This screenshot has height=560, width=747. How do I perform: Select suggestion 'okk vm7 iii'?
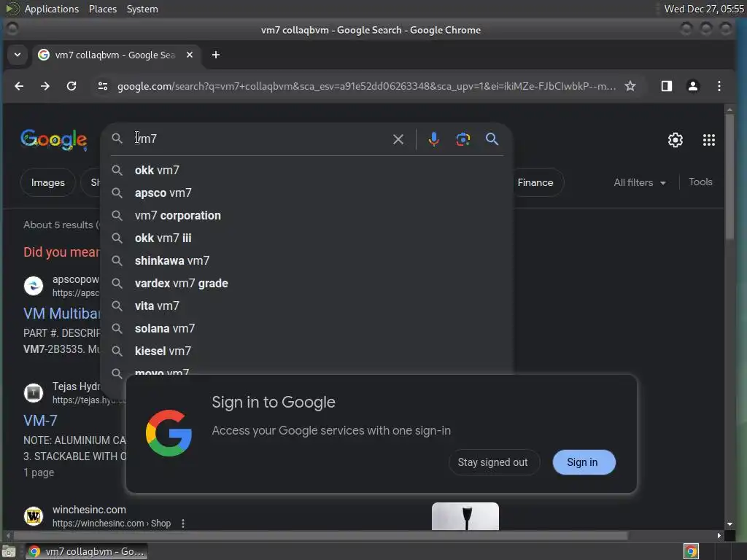point(307,238)
